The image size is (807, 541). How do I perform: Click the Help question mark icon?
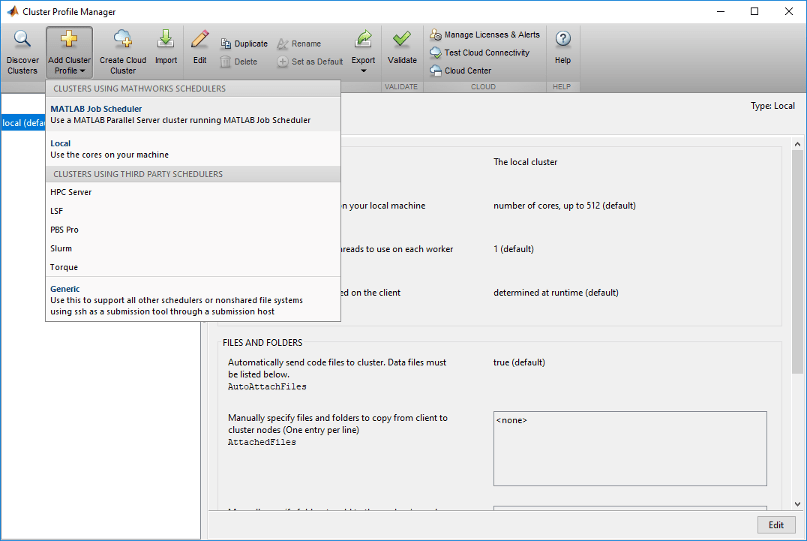coord(563,39)
